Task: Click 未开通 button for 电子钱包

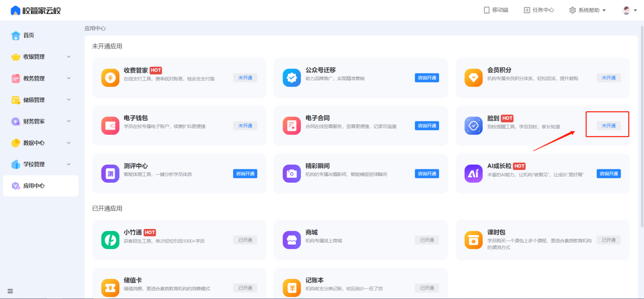Action: point(245,126)
